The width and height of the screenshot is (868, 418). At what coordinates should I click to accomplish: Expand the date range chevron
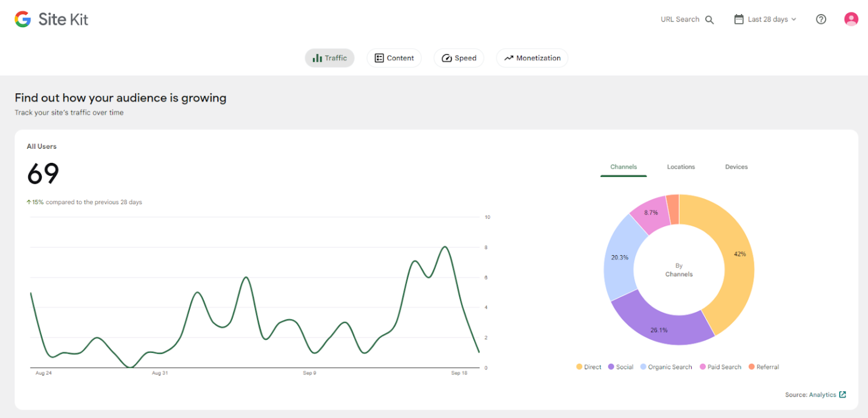pos(793,19)
